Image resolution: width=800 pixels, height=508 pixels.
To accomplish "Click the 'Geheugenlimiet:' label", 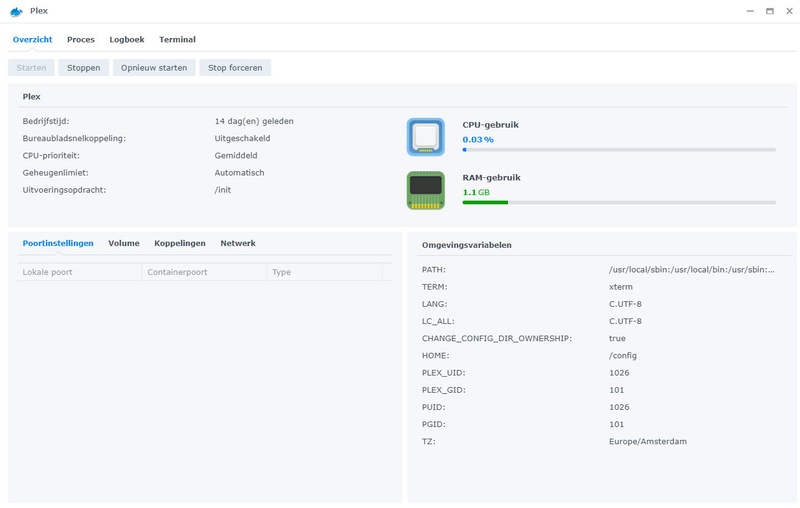I will click(x=56, y=173).
